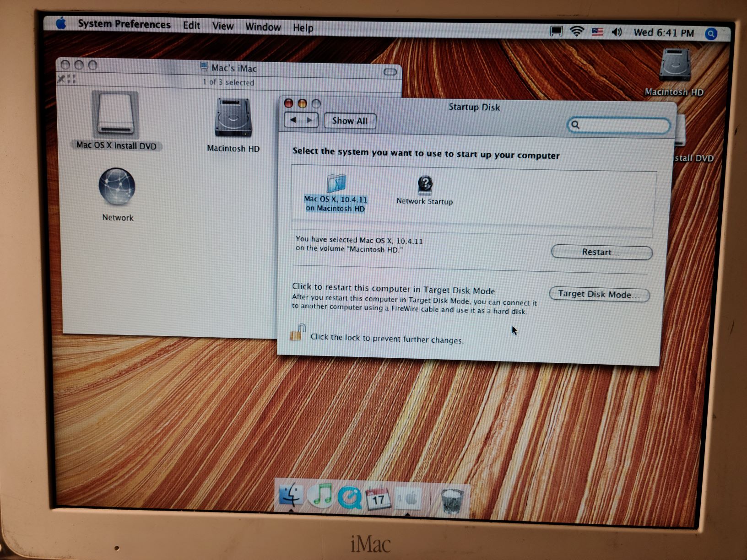Select Network globe in Finder window
The width and height of the screenshot is (747, 560).
117,194
